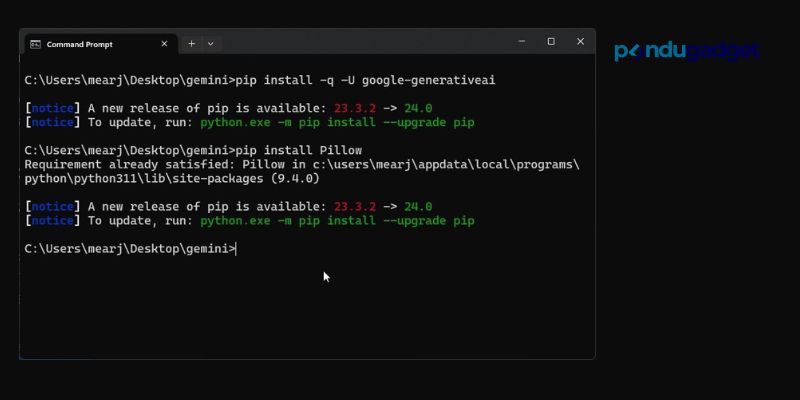This screenshot has width=800, height=400.
Task: Click the Command Prompt icon in the tab
Action: 35,44
